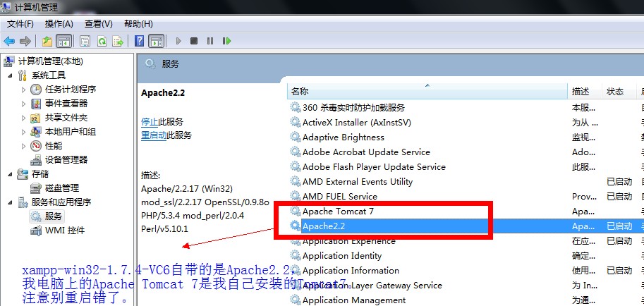Select Application Management service
The height and width of the screenshot is (306, 644).
354,300
